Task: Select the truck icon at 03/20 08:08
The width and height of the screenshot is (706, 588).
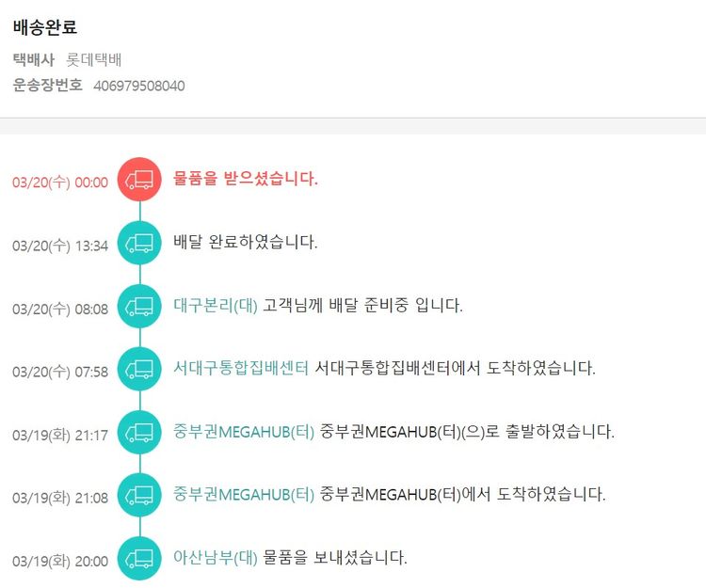Action: tap(139, 306)
